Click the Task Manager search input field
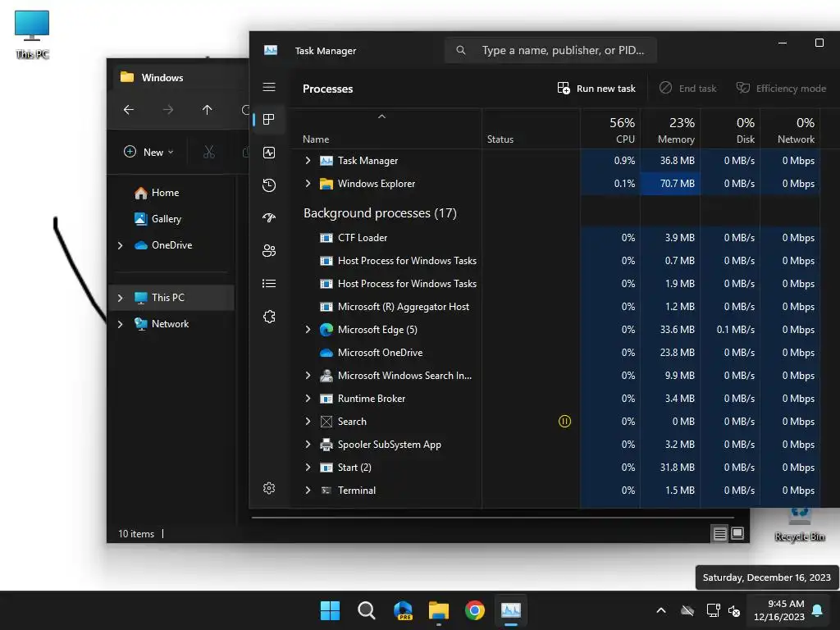840x630 pixels. click(550, 50)
